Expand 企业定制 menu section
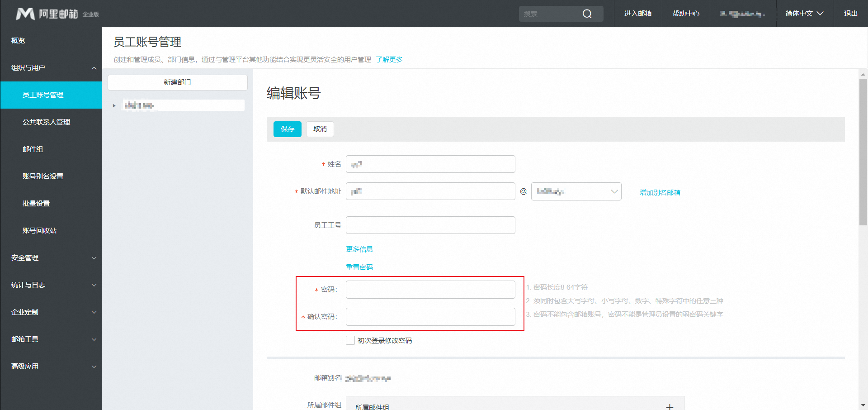Image resolution: width=868 pixels, height=410 pixels. pyautogui.click(x=51, y=312)
